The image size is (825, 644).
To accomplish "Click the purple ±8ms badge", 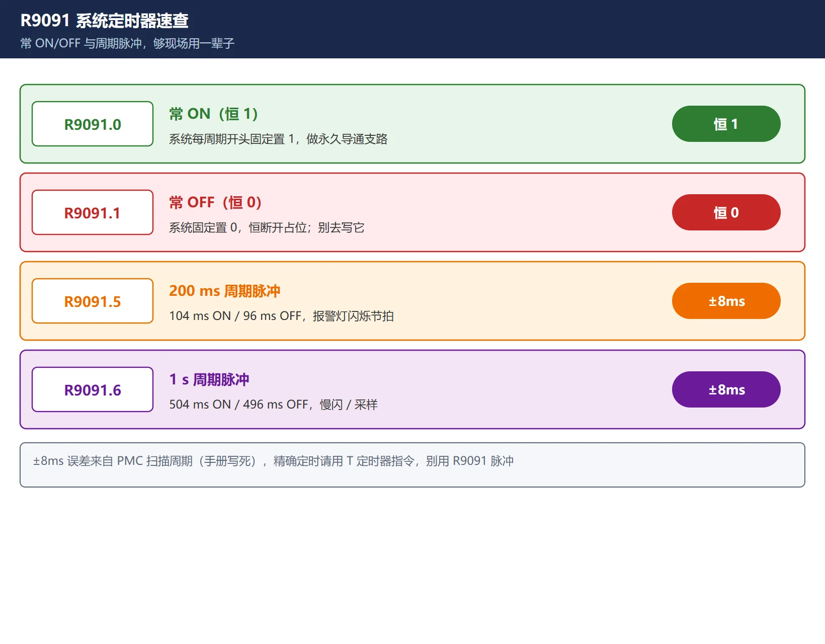I will (726, 389).
